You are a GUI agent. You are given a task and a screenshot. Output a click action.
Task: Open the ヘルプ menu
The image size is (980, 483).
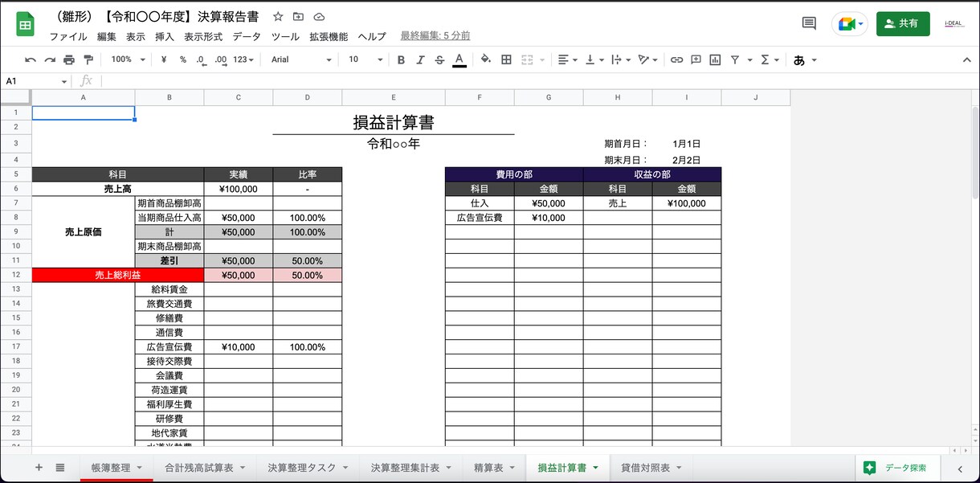click(372, 36)
